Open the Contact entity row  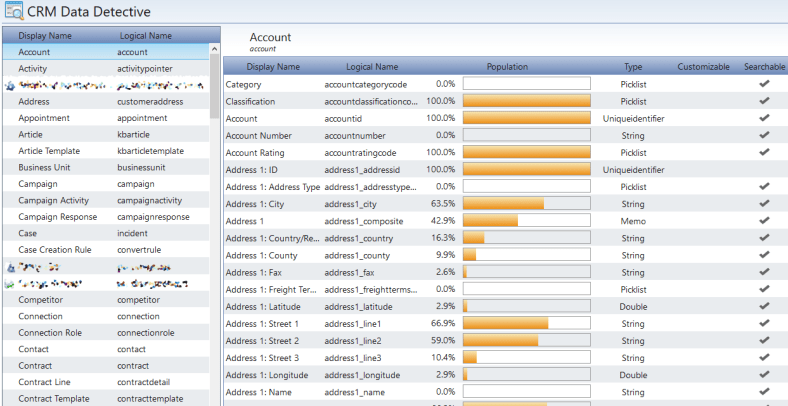pyautogui.click(x=106, y=349)
